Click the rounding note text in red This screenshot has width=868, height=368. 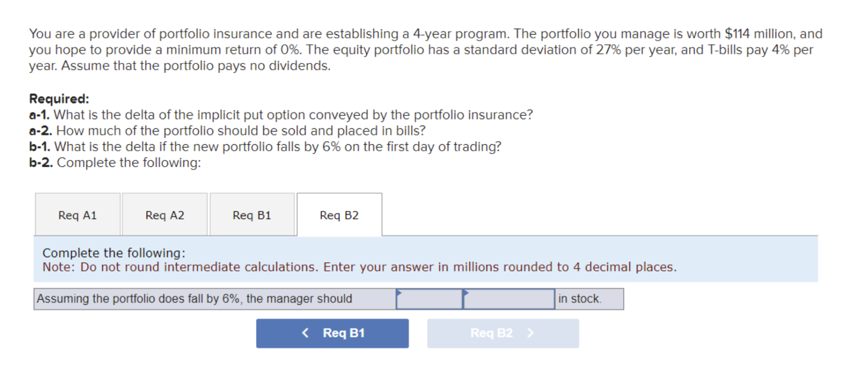[x=359, y=267]
